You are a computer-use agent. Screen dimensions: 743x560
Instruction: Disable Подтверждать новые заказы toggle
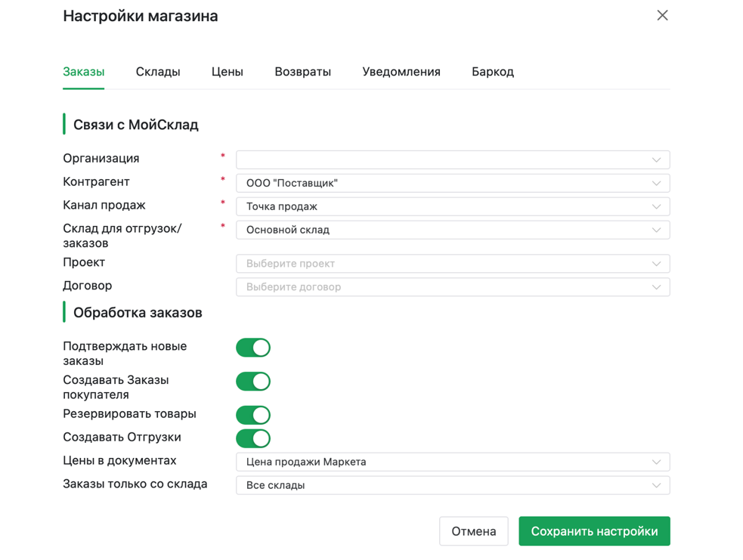[x=253, y=348]
